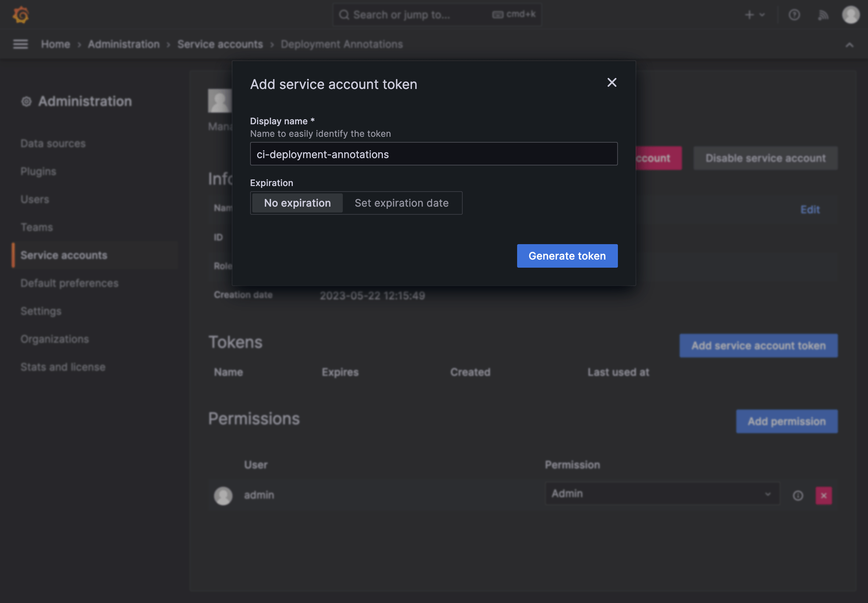Image resolution: width=868 pixels, height=603 pixels.
Task: Click info icon beside Admin permission
Action: 798,495
